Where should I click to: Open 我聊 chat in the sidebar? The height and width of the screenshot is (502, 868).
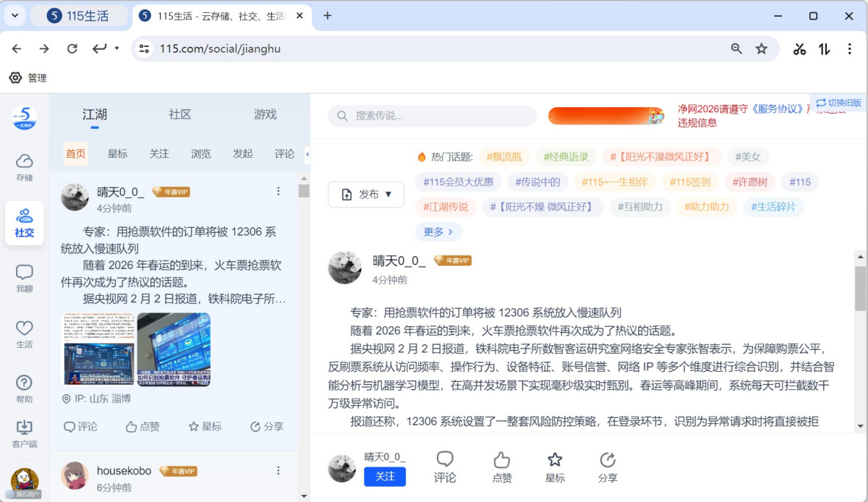(24, 278)
